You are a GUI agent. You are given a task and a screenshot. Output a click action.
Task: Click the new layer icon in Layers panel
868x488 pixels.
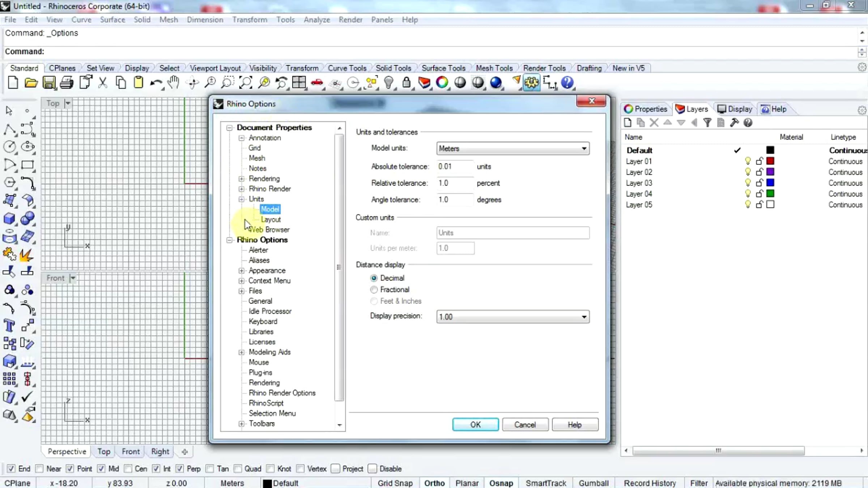pyautogui.click(x=628, y=123)
